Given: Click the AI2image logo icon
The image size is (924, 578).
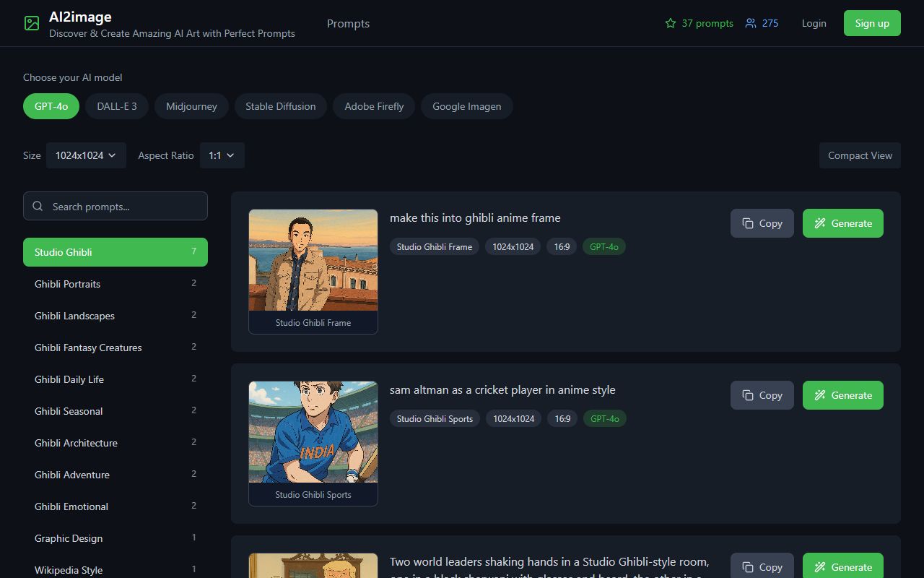Looking at the screenshot, I should point(31,22).
